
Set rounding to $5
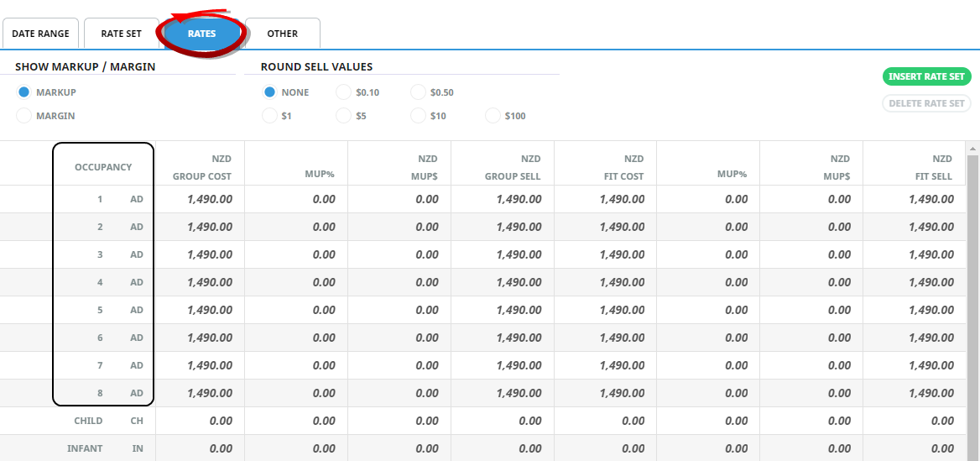(343, 116)
